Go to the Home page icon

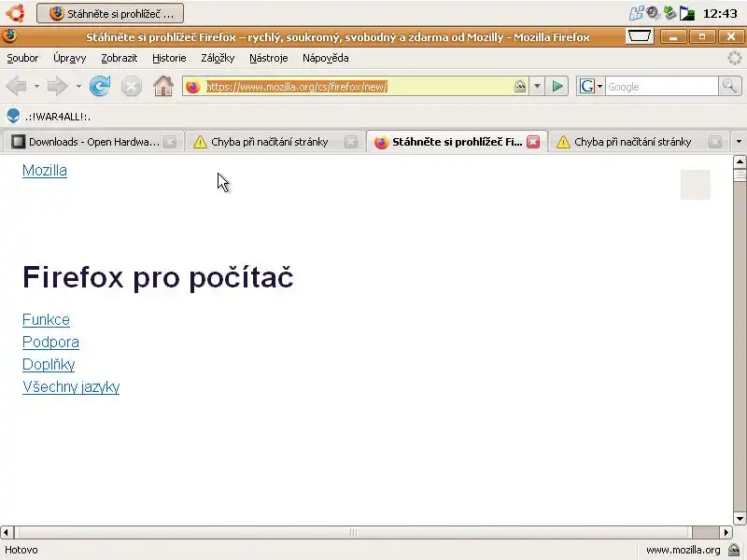162,87
